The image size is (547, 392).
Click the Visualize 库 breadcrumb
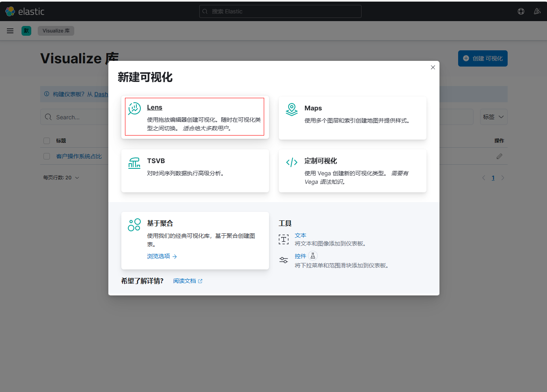56,31
